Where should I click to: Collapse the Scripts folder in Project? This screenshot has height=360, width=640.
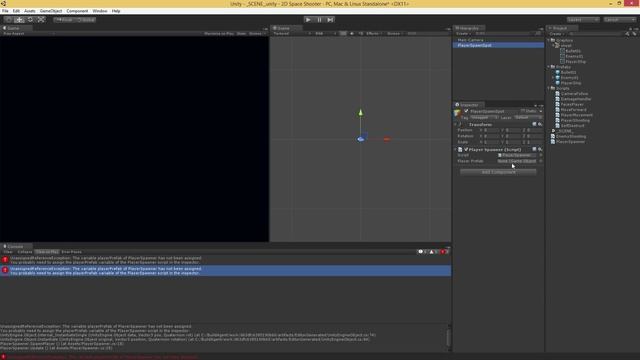[549, 88]
